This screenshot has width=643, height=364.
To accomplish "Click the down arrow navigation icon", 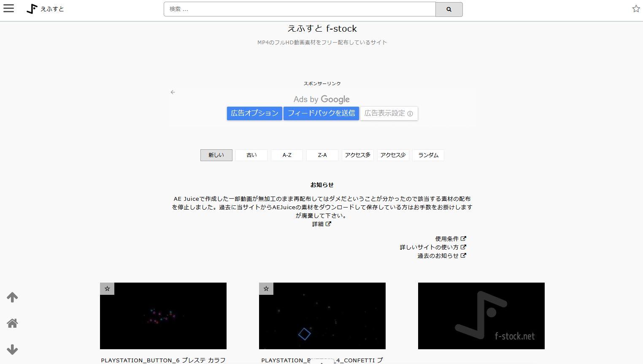I will pos(12,349).
